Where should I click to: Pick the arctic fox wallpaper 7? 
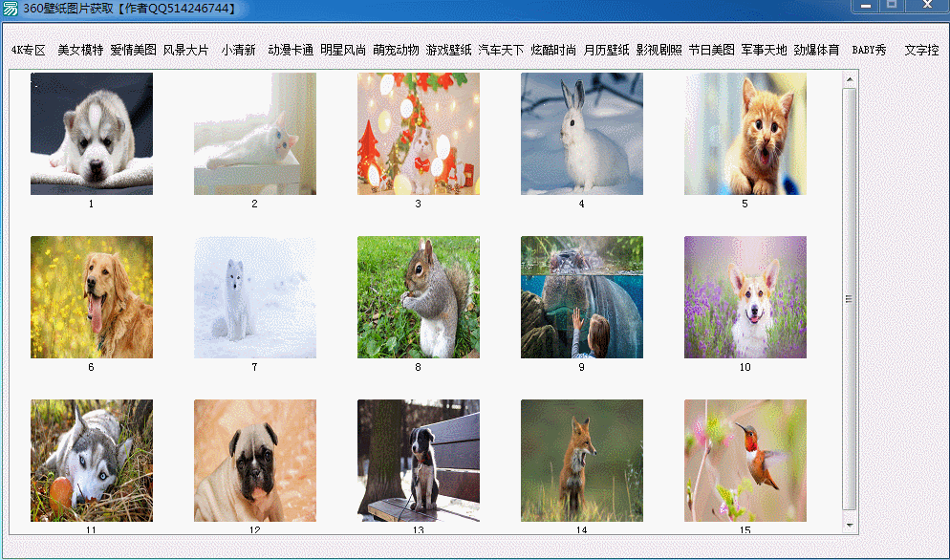[255, 297]
